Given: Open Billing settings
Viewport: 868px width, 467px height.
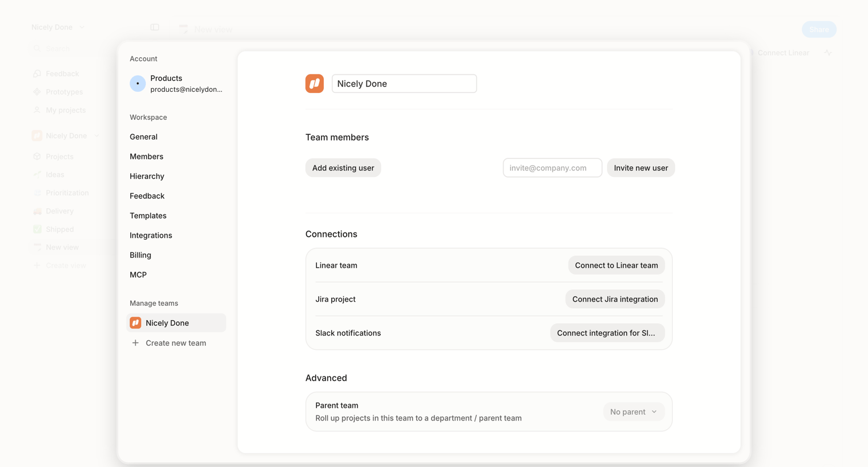Looking at the screenshot, I should pyautogui.click(x=141, y=255).
